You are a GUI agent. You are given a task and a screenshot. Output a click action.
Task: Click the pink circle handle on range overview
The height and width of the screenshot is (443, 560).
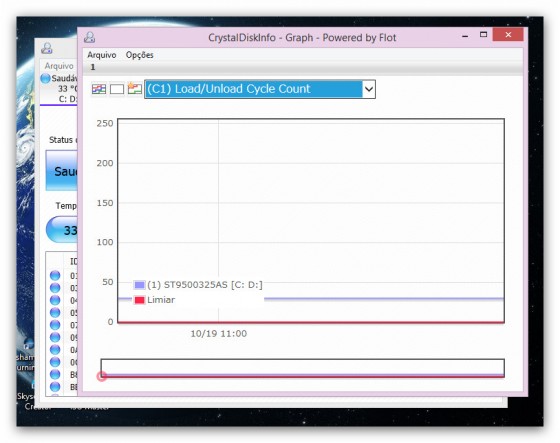coord(101,376)
